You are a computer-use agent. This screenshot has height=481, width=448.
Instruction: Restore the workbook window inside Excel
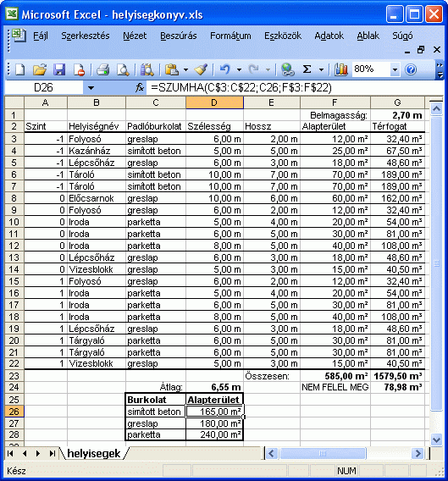click(421, 50)
